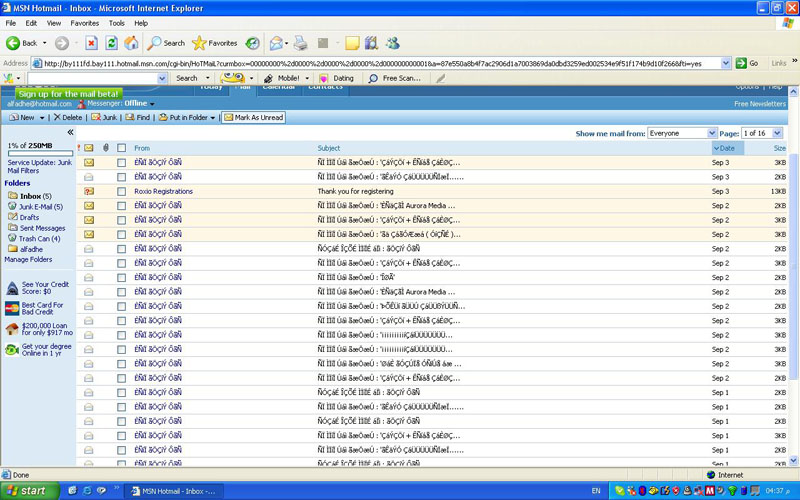
Task: Click the start menu button
Action: [30, 491]
